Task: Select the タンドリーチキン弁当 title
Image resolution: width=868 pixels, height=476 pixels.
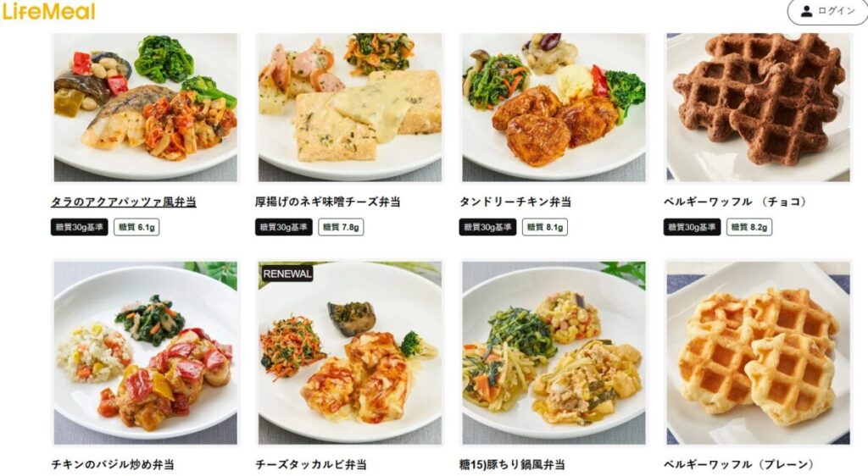Action: [515, 202]
